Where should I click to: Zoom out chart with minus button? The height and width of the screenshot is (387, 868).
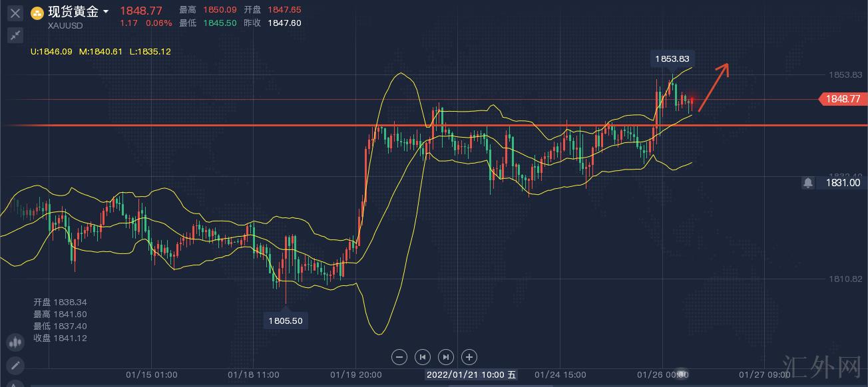(x=399, y=357)
